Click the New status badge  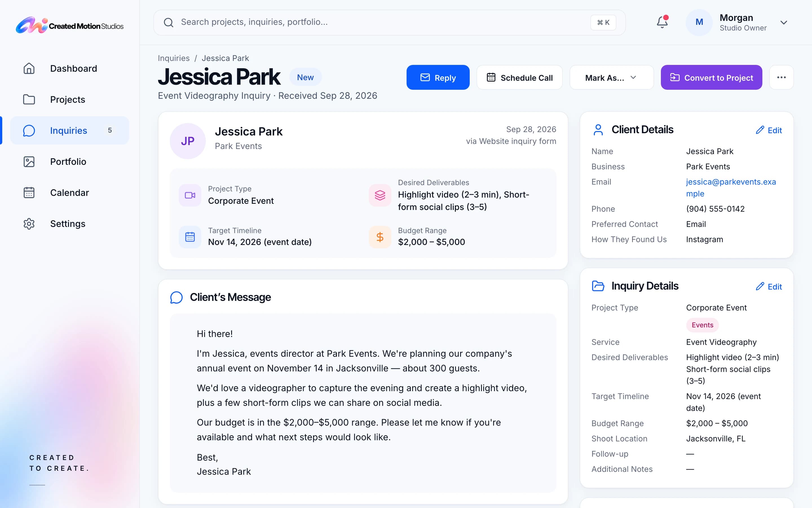305,77
